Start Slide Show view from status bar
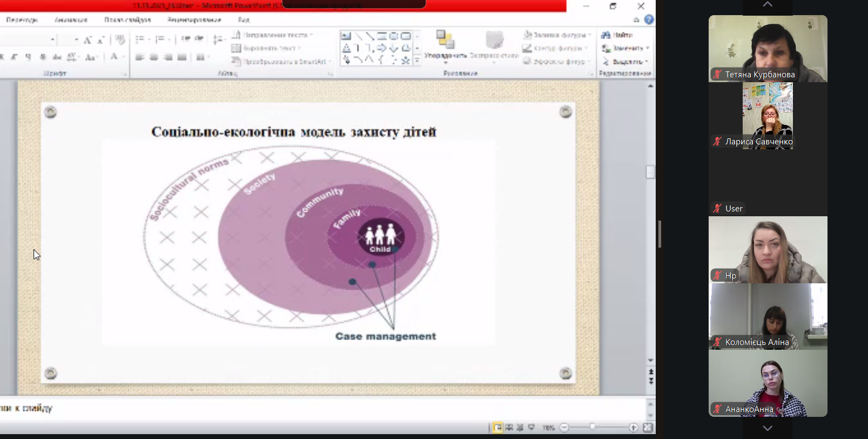The height and width of the screenshot is (439, 868). click(531, 428)
